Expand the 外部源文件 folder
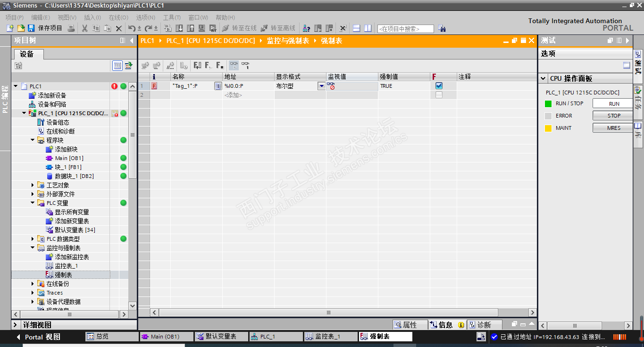Image resolution: width=644 pixels, height=347 pixels. (33, 194)
